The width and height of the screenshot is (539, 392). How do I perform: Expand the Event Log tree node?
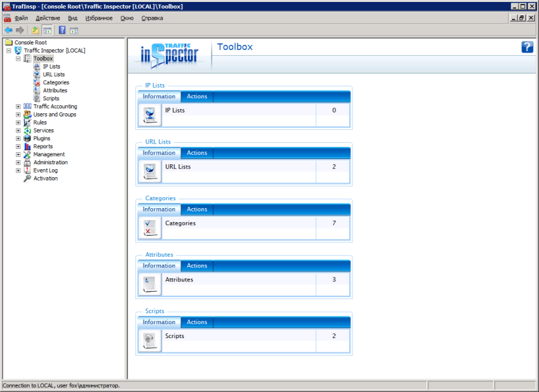click(18, 170)
